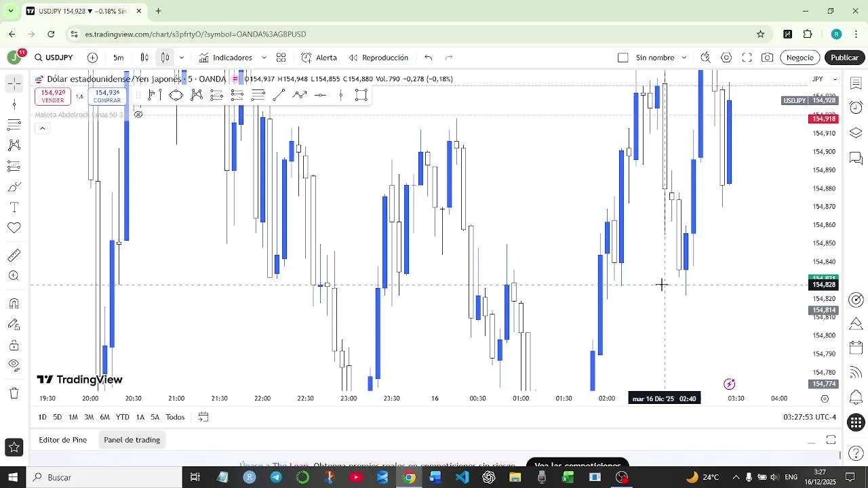Open the icons and emoji tool (heart)
Image resolution: width=868 pixels, height=488 pixels.
[14, 228]
